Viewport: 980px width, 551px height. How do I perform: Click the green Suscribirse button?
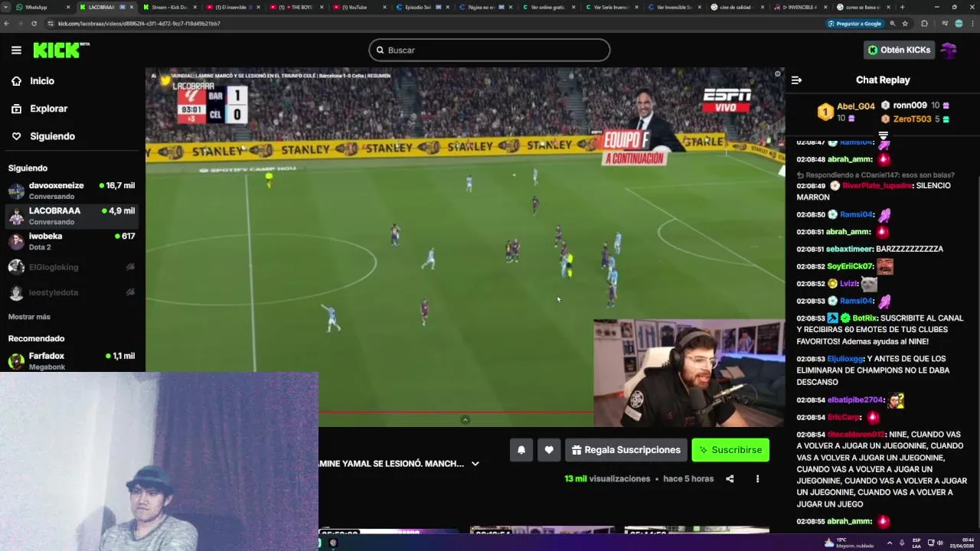click(730, 450)
